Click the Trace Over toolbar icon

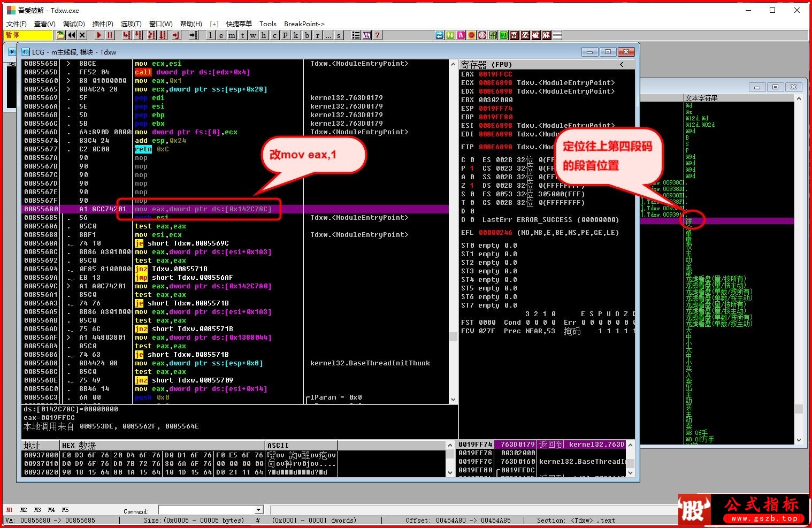(x=163, y=35)
